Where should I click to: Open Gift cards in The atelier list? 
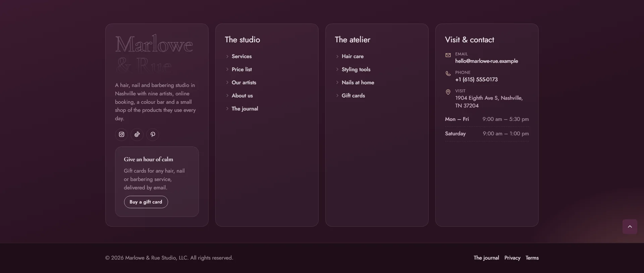point(353,96)
